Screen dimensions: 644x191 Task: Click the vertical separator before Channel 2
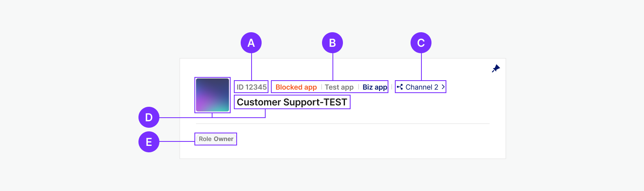[392, 87]
